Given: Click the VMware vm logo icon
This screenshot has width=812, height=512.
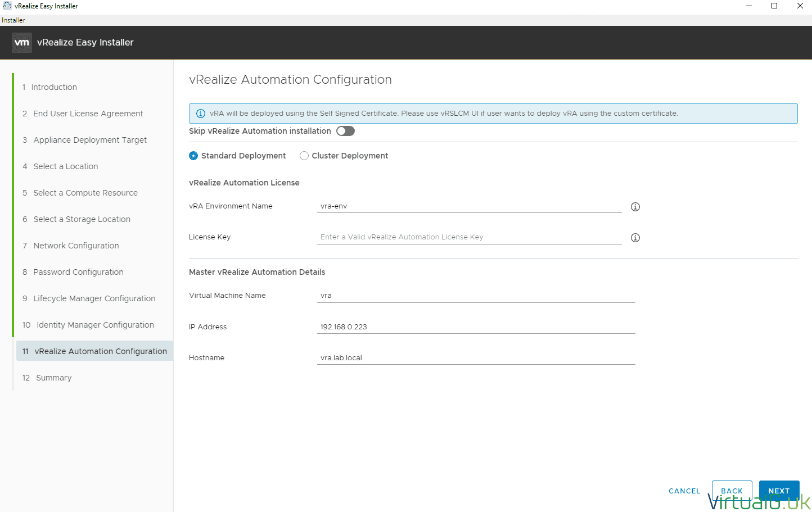Looking at the screenshot, I should point(22,43).
